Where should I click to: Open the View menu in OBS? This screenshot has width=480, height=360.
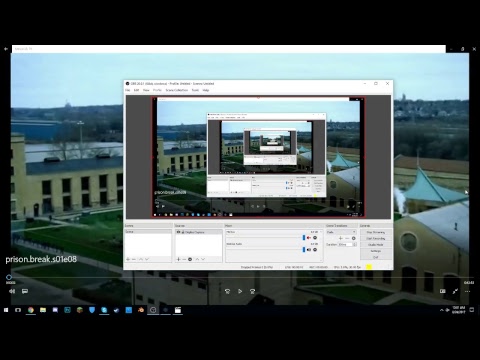pos(146,90)
